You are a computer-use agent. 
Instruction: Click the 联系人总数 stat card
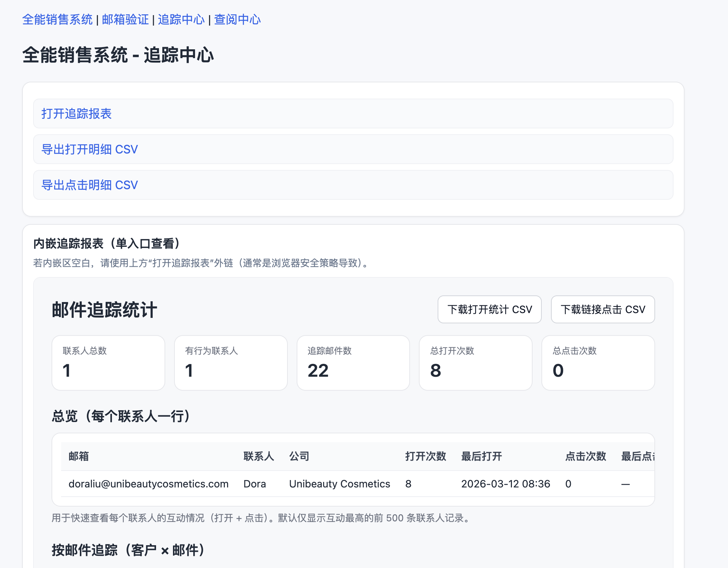tap(108, 363)
